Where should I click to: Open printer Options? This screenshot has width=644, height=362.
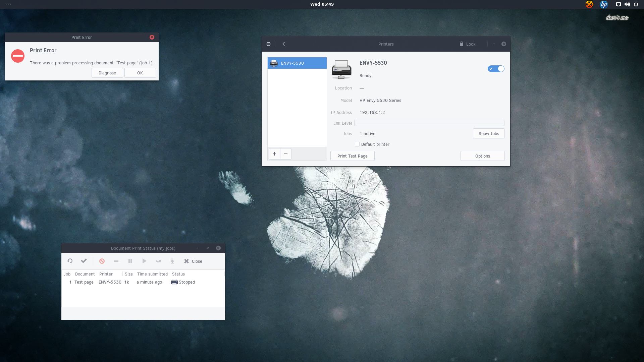483,156
